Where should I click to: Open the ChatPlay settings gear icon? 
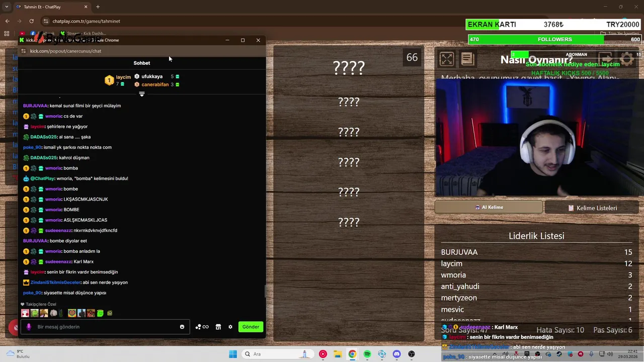627,59
